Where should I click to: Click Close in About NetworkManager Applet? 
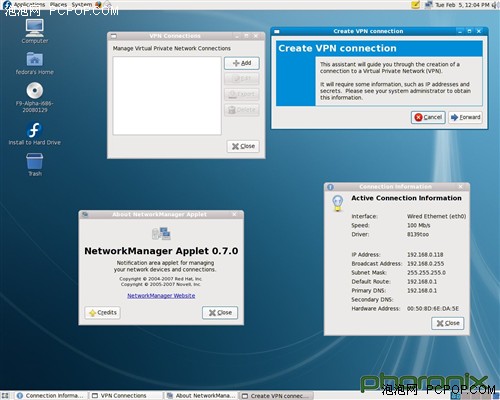(220, 313)
